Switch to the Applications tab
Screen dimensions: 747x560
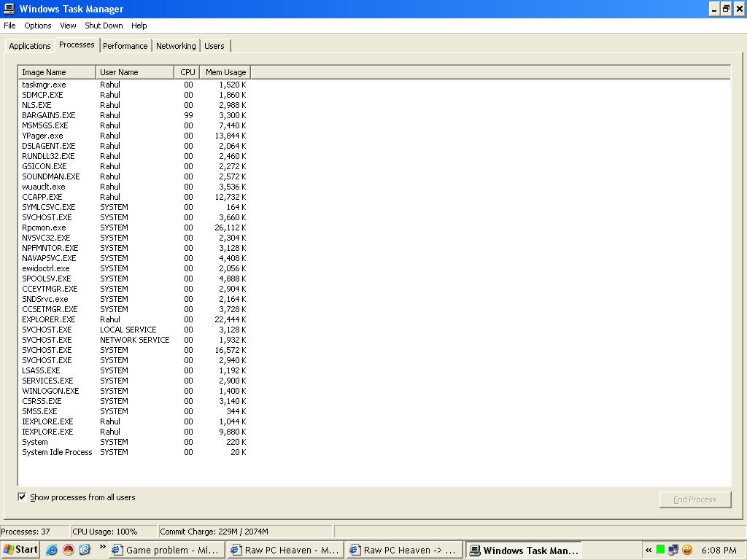tap(29, 46)
